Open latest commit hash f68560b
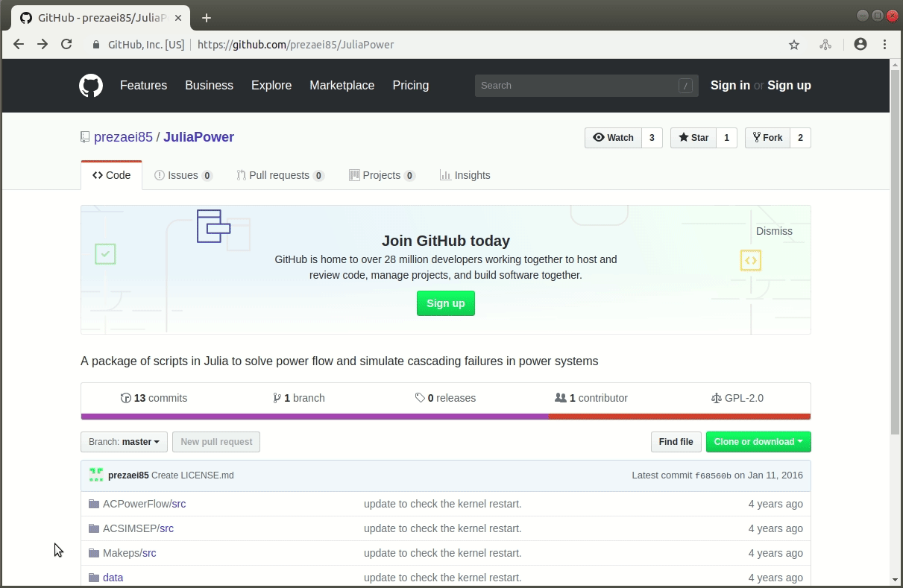This screenshot has width=903, height=588. tap(714, 475)
